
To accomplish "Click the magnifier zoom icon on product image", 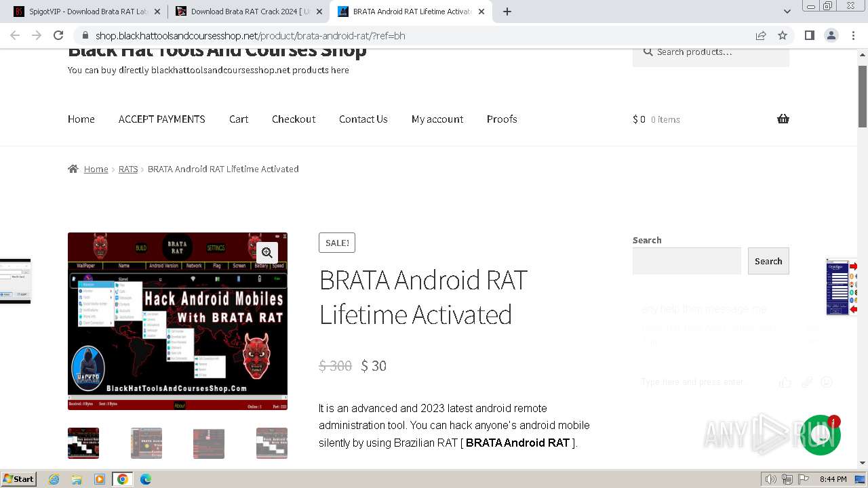I will [267, 253].
